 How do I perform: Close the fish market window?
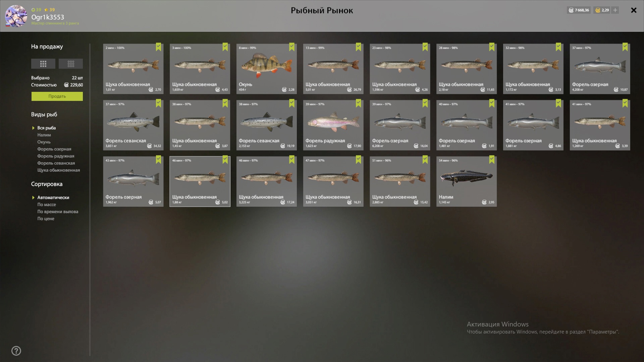(634, 10)
